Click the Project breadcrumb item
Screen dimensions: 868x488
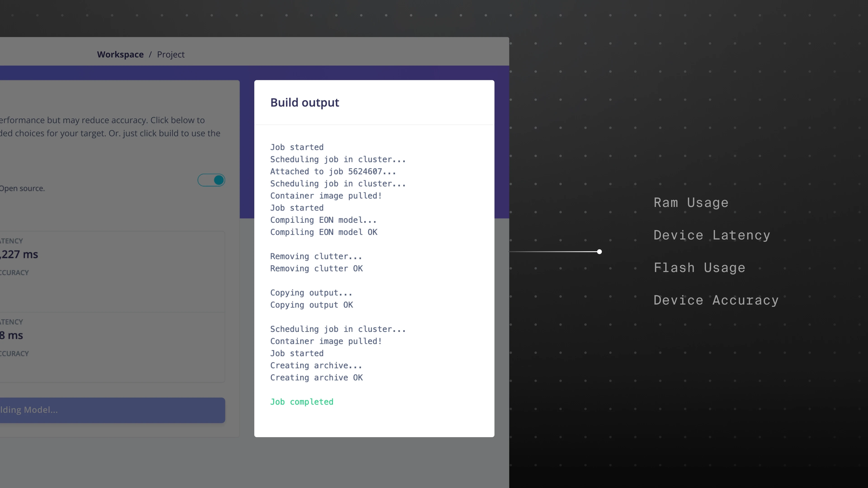[170, 54]
